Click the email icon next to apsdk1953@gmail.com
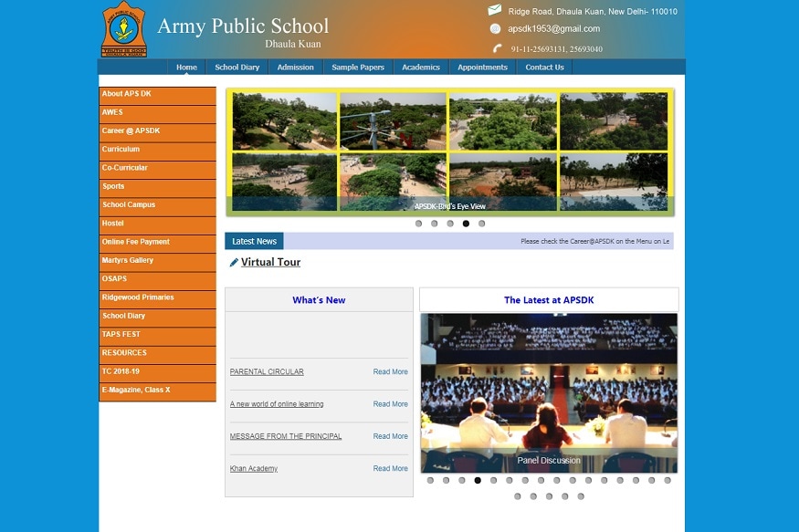 click(493, 28)
